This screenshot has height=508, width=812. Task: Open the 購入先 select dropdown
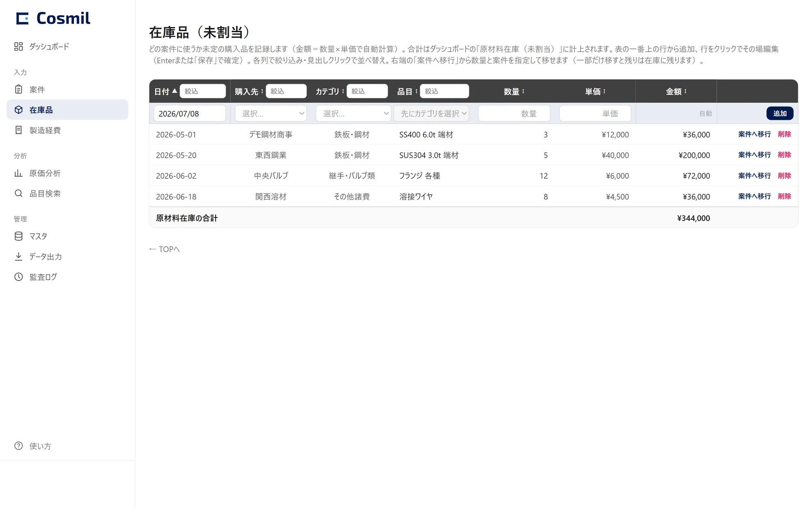271,113
